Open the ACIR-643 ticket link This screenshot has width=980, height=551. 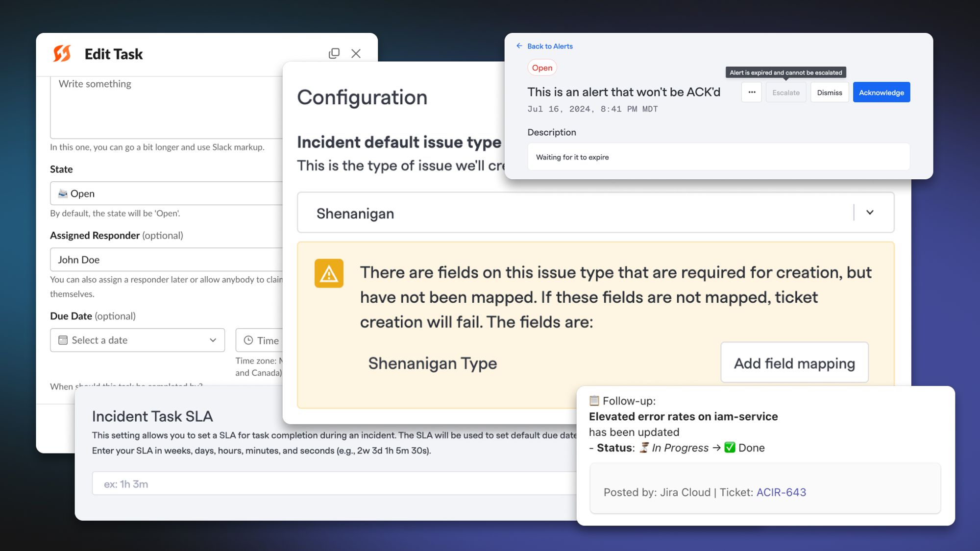[x=781, y=492]
